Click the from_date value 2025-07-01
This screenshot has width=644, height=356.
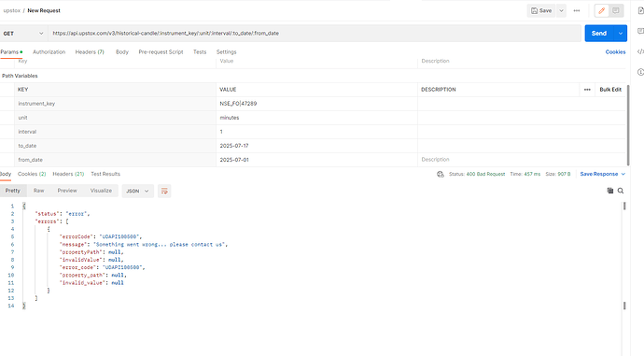click(234, 160)
